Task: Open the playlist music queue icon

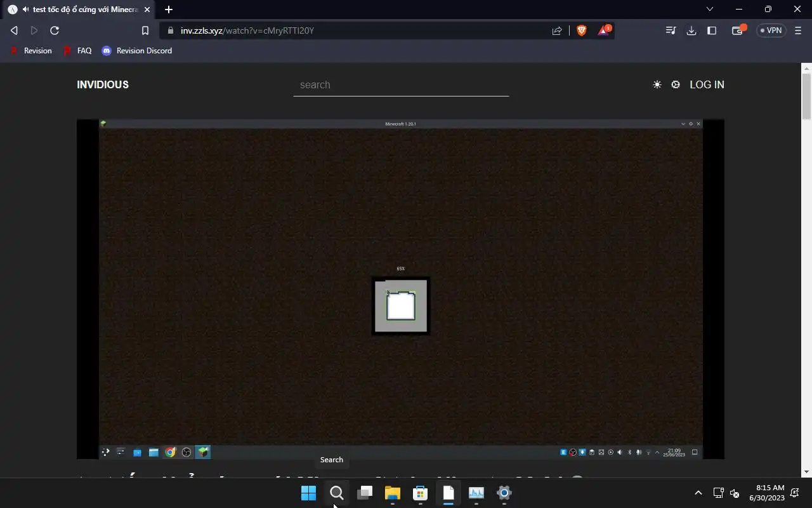Action: [671, 30]
